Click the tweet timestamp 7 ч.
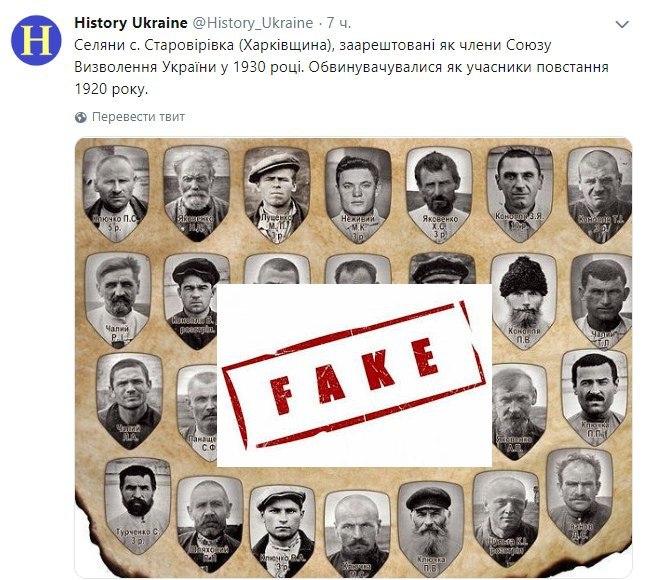Viewport: 653px width, 580px height. click(338, 23)
